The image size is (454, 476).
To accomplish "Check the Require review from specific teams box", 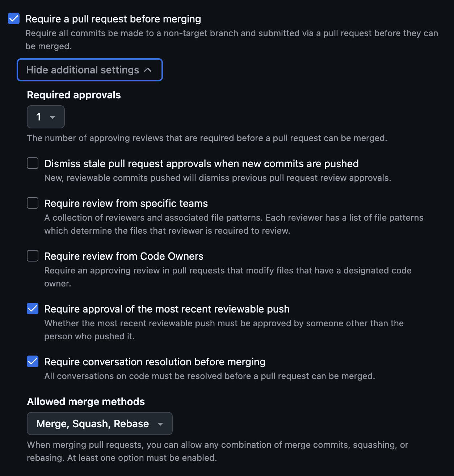I will tap(33, 203).
